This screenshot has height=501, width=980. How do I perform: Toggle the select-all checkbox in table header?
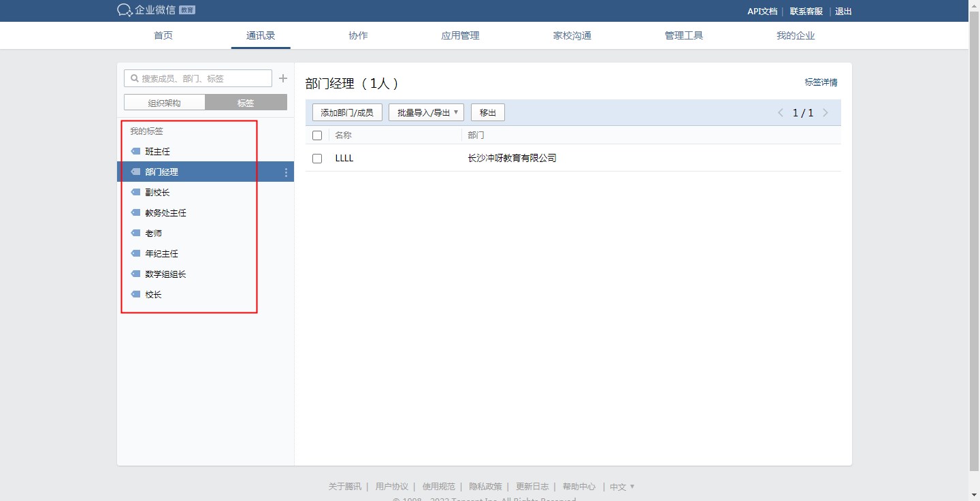(317, 135)
